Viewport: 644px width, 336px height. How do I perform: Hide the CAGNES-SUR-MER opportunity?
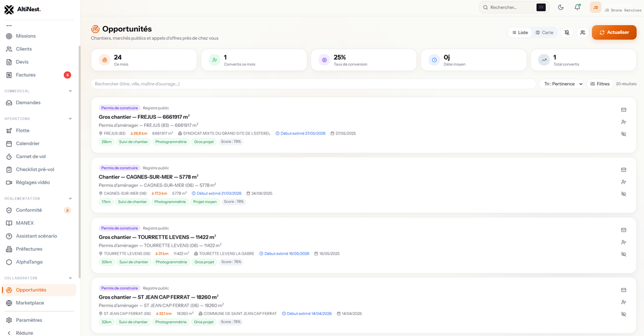[624, 194]
